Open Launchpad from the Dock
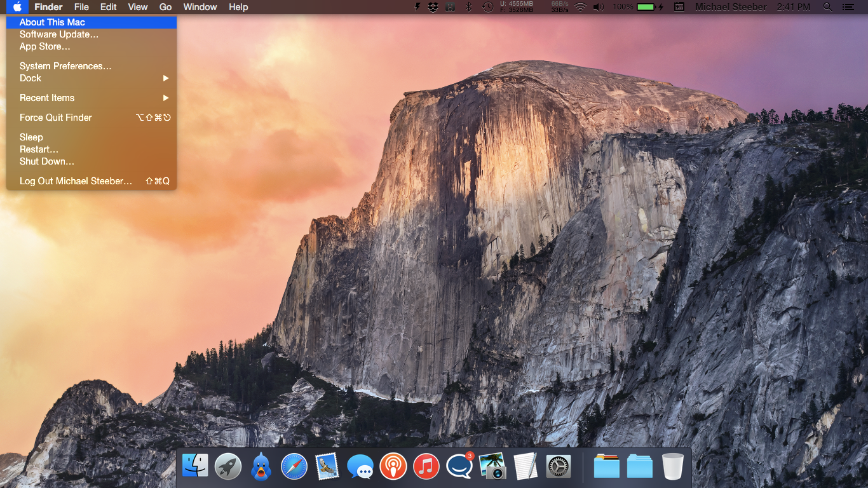This screenshot has height=488, width=868. tap(227, 466)
